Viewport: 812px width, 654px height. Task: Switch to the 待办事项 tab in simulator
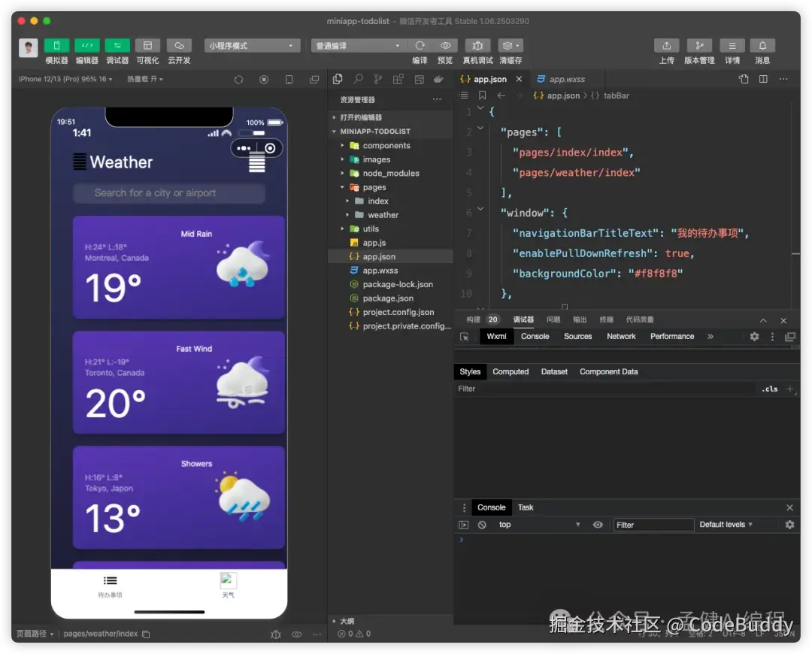pyautogui.click(x=110, y=586)
